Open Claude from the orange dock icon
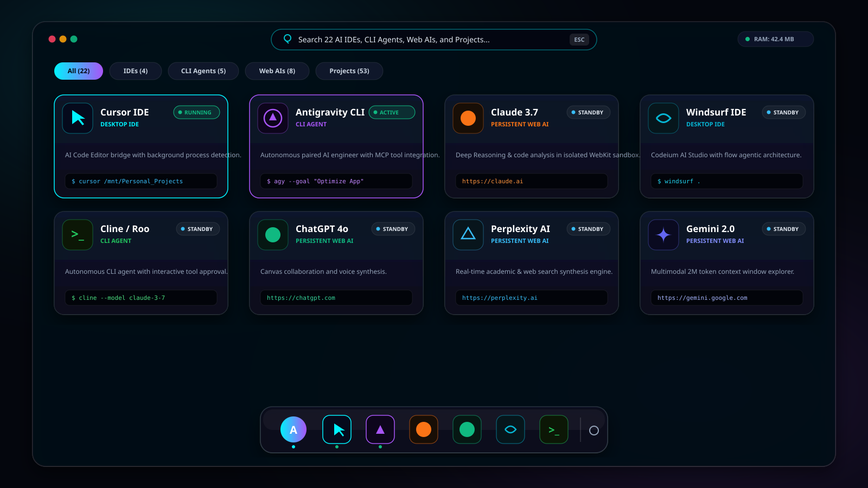 (x=424, y=429)
